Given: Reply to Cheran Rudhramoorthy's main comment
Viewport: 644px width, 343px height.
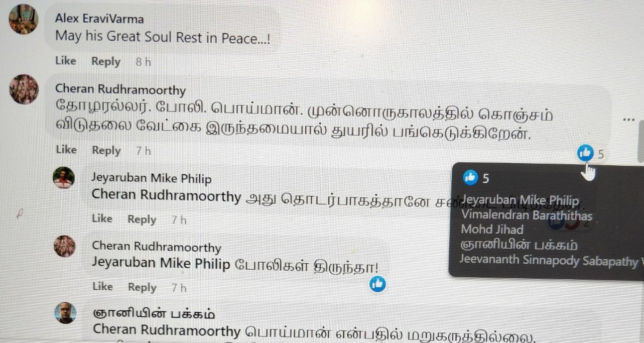Looking at the screenshot, I should (x=106, y=151).
